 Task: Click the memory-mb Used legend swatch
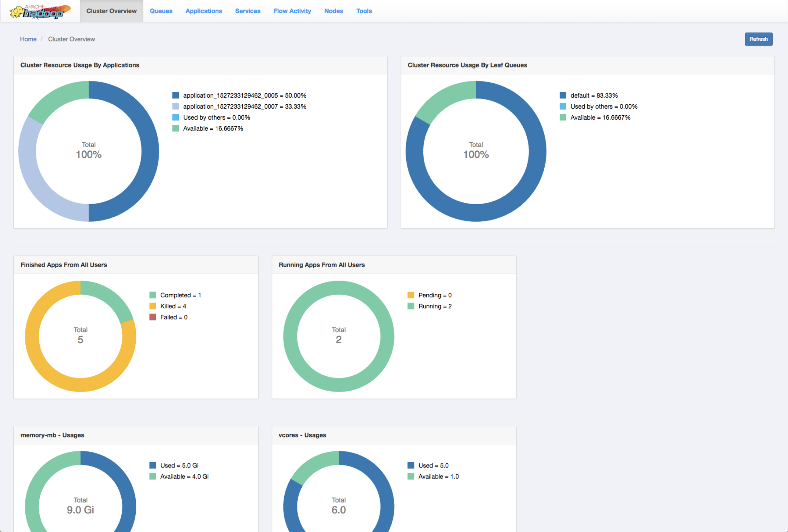152,465
